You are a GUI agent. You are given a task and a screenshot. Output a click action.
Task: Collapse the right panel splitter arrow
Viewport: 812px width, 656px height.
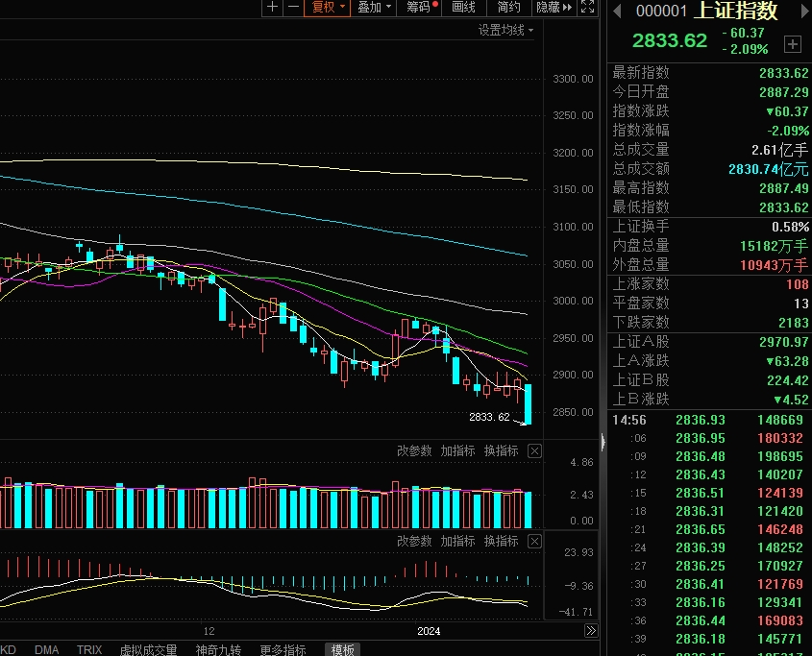click(x=603, y=442)
